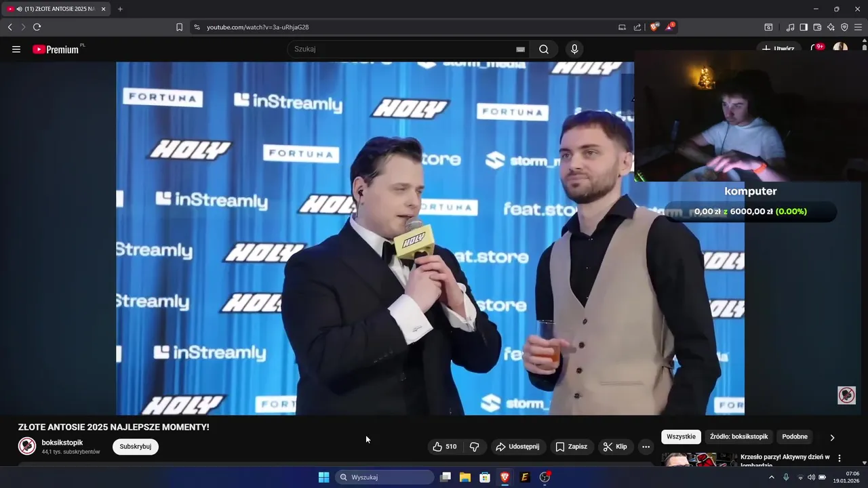Screen dimensions: 868x488
Task: Show the next filter chips with the arrow
Action: click(832, 437)
